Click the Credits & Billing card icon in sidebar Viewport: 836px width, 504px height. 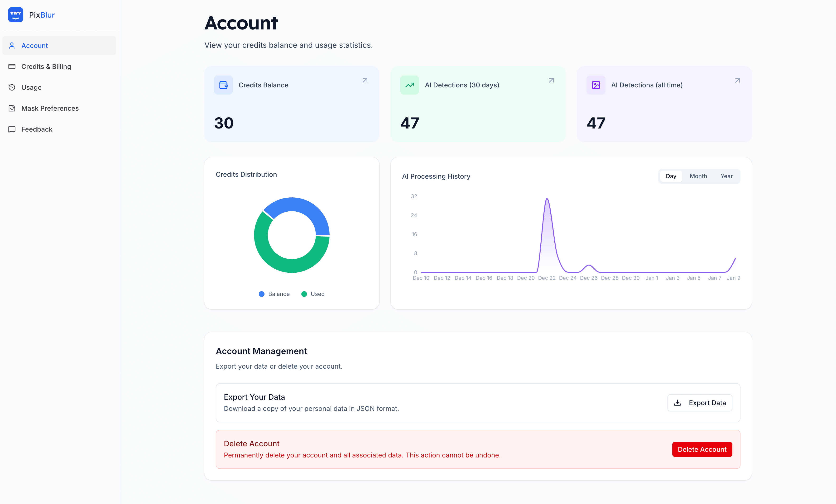click(12, 67)
